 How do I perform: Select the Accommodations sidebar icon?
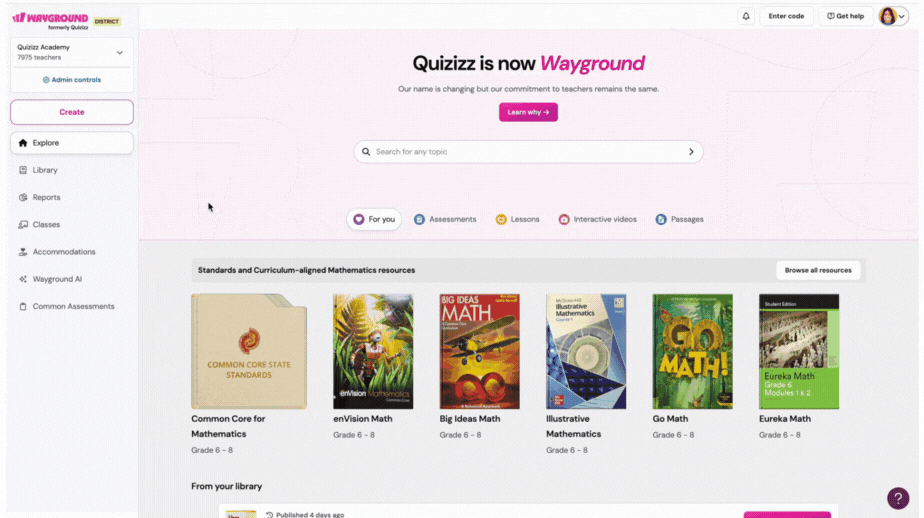[23, 252]
